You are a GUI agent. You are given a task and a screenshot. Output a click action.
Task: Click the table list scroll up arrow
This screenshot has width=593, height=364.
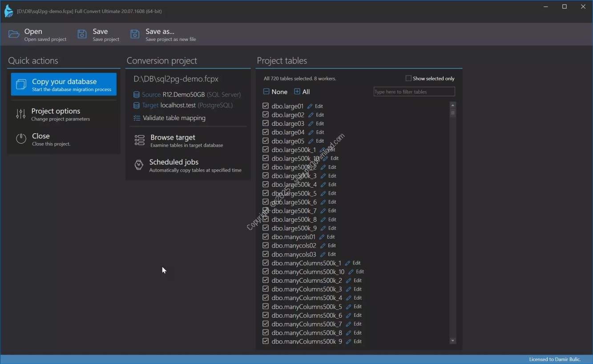click(x=453, y=105)
